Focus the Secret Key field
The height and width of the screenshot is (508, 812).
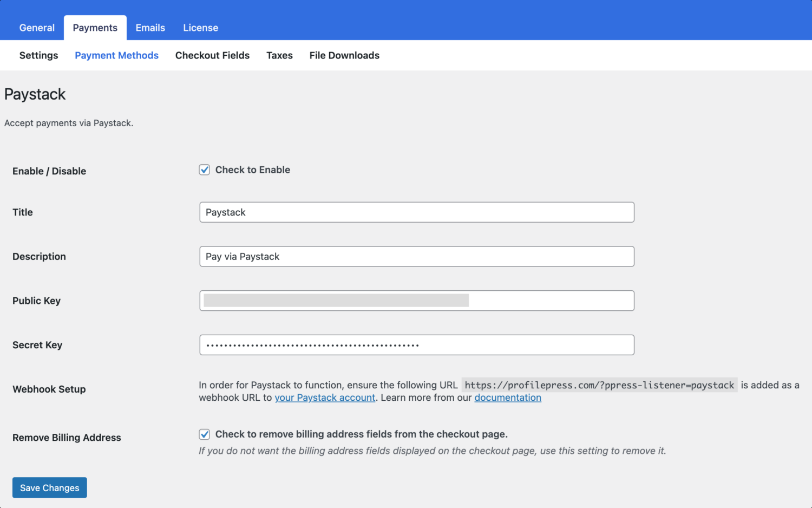pos(417,345)
